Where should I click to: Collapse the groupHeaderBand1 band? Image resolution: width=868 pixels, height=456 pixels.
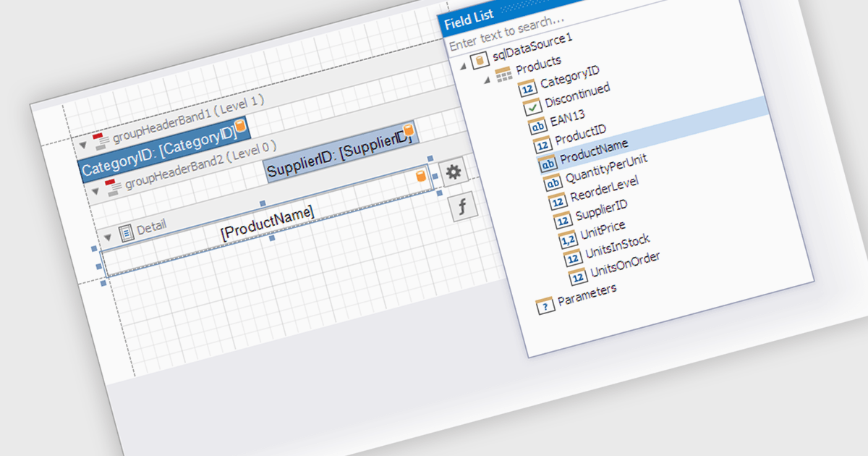[x=82, y=144]
